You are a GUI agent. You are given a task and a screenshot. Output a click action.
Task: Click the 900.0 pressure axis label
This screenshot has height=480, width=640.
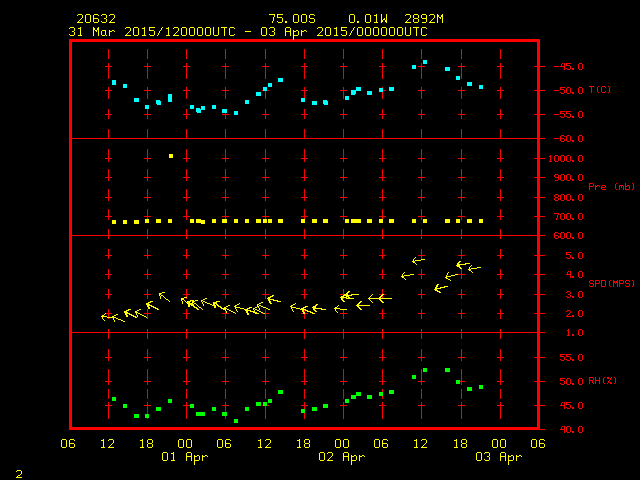click(x=568, y=178)
